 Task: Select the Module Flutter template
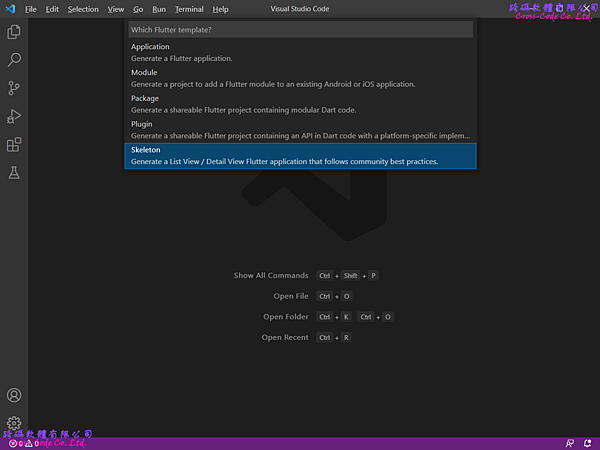coord(300,78)
